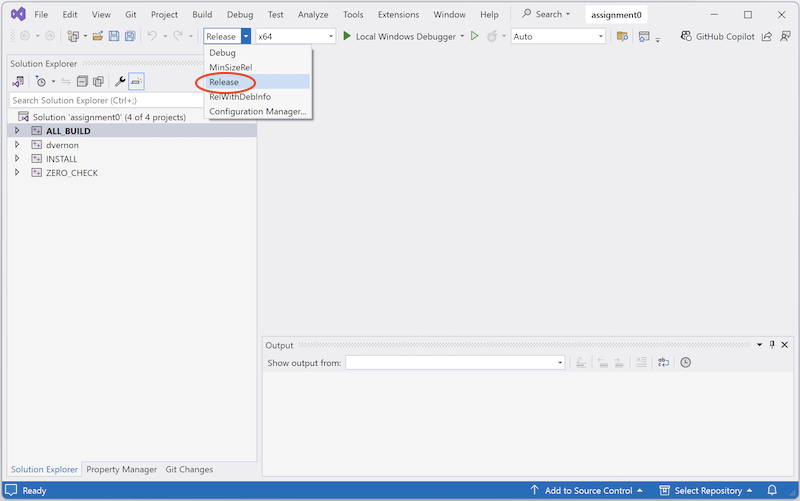This screenshot has width=800, height=501.
Task: Click the Find in Files toolbar icon
Action: 622,36
